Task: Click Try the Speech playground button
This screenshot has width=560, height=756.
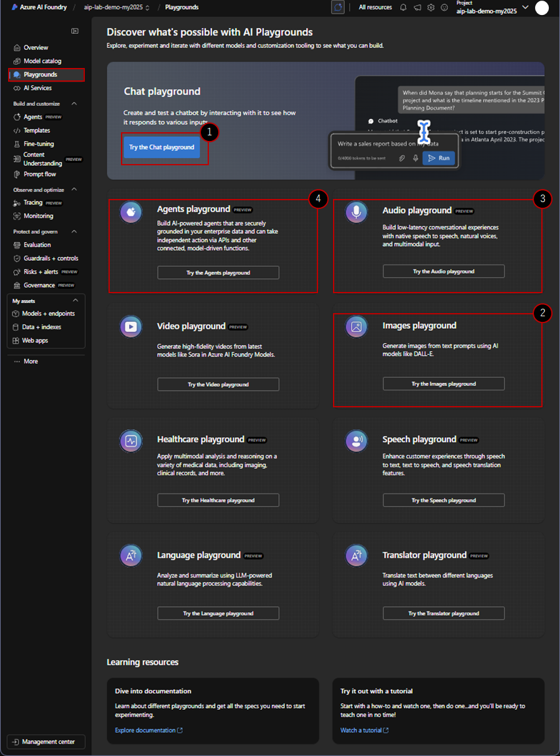Action: tap(443, 500)
